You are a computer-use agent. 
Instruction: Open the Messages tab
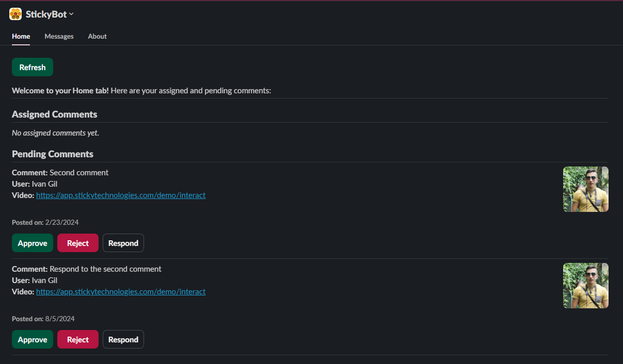click(x=59, y=37)
